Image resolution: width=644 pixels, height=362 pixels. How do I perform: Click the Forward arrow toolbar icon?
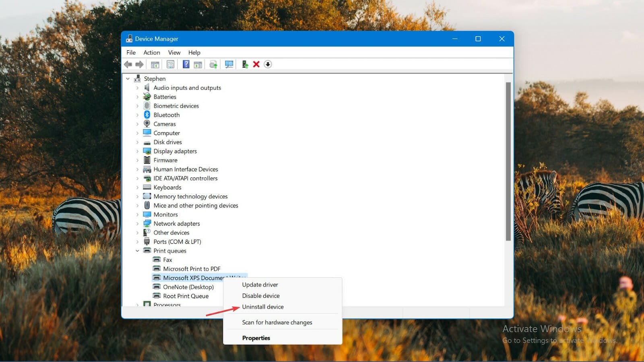(x=139, y=64)
